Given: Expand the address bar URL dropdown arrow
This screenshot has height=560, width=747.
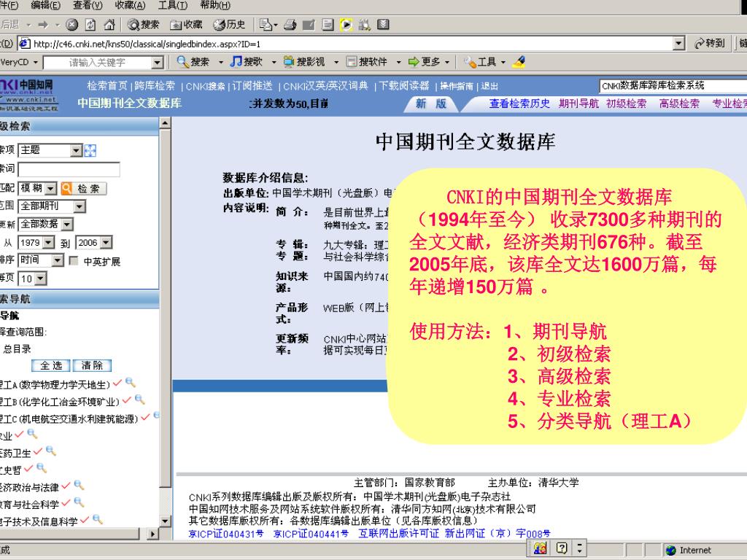Looking at the screenshot, I should 679,43.
